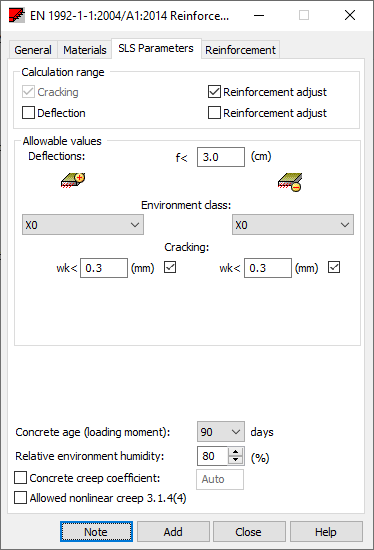The height and width of the screenshot is (550, 374).
Task: Expand Concrete age days dropdown
Action: click(221, 432)
